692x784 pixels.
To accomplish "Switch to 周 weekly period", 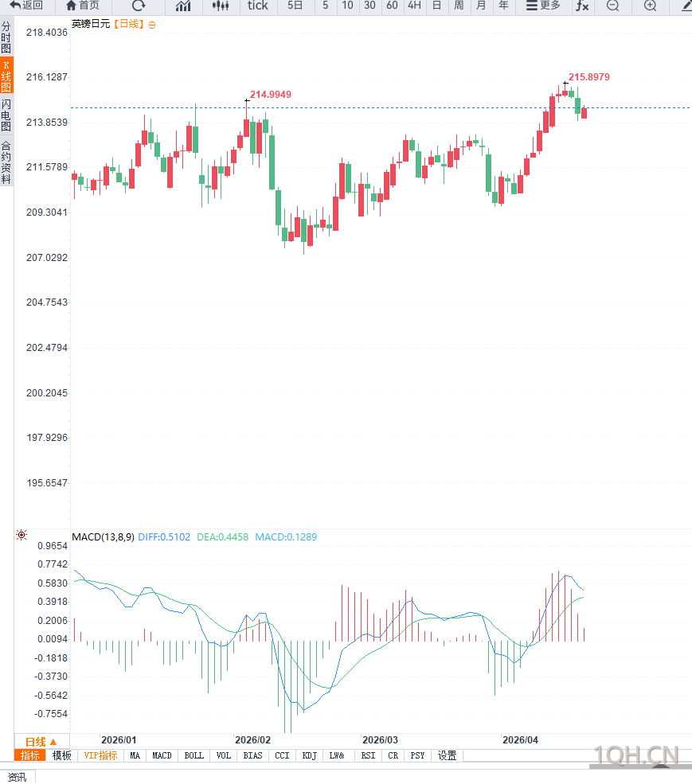I will [x=459, y=6].
